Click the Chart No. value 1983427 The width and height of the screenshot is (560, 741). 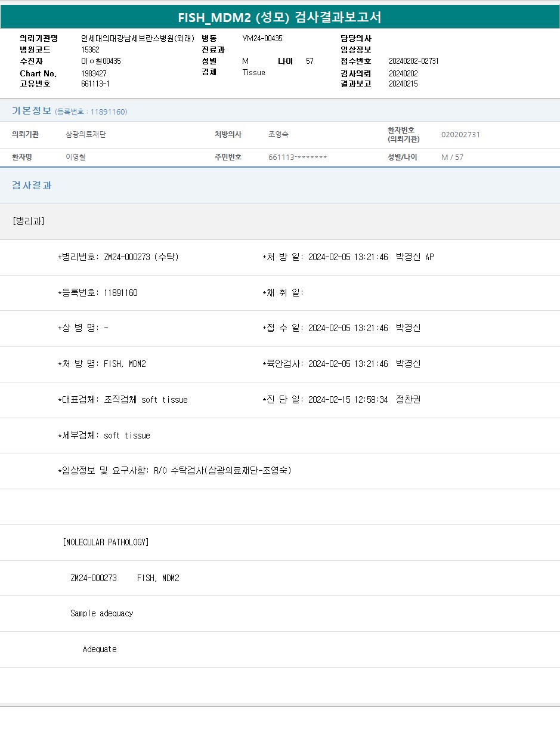pyautogui.click(x=94, y=73)
